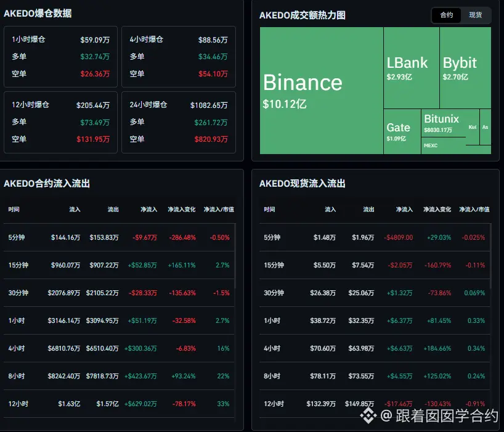Sort spot table by 净流入变化 column

437,210
